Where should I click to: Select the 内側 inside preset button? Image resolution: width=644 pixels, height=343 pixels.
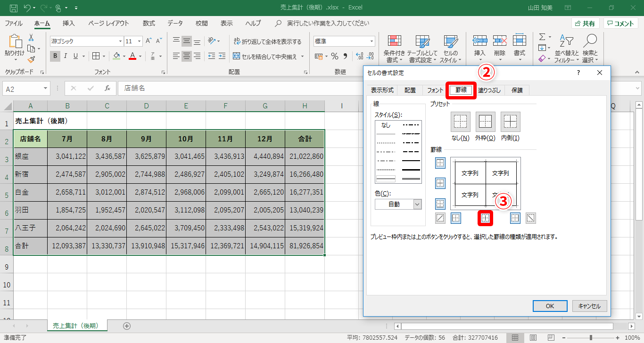coord(511,122)
